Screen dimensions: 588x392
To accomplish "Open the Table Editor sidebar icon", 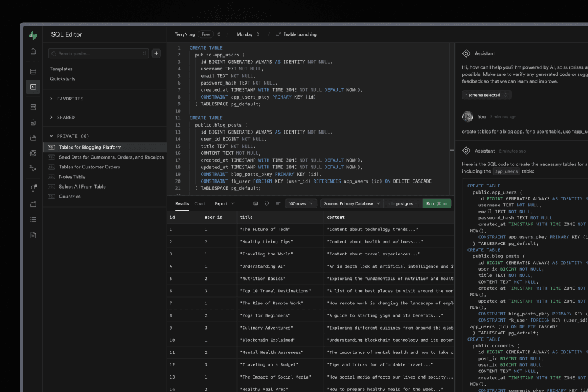I will click(x=33, y=71).
